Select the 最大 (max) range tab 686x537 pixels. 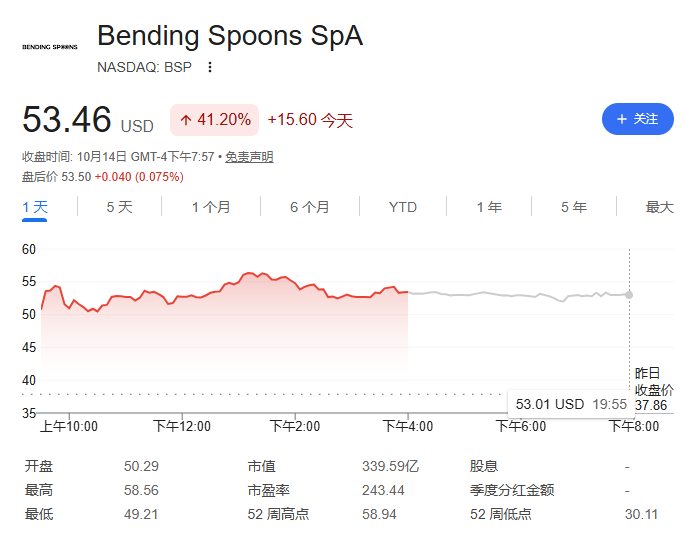tap(659, 207)
